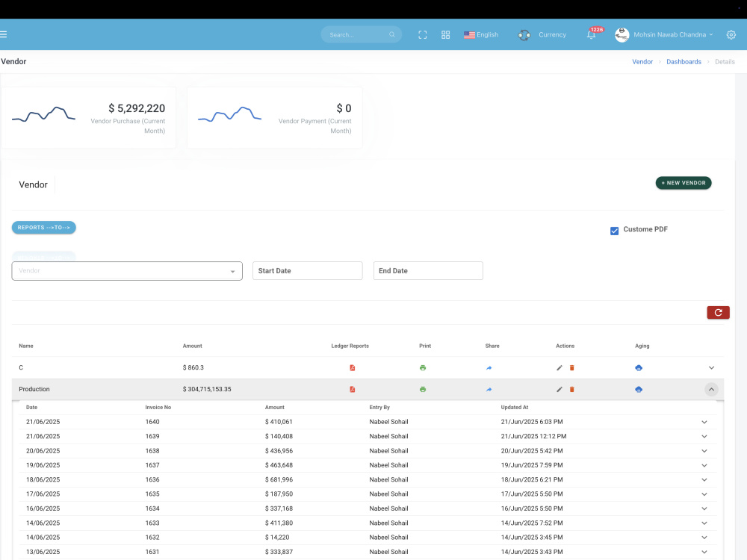Open Vendor Payment current month card
747x560 pixels.
tap(275, 118)
